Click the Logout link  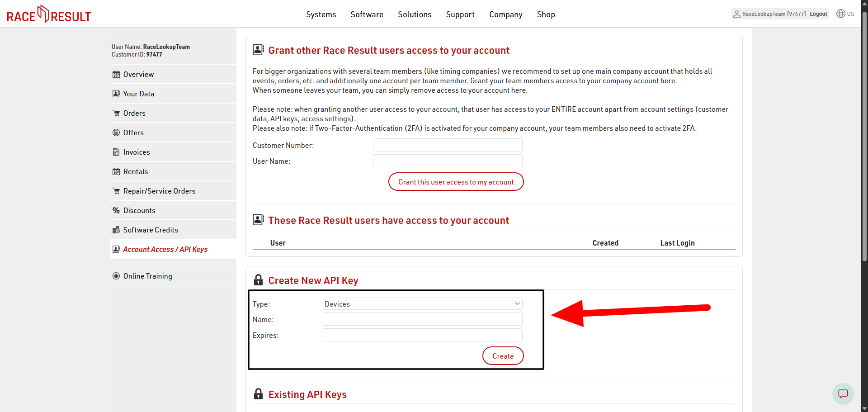[818, 14]
